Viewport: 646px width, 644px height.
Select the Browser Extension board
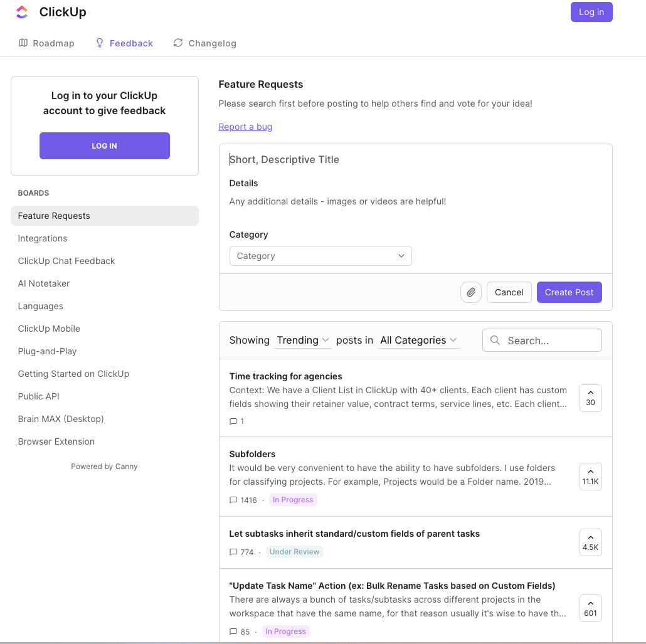pos(105,441)
